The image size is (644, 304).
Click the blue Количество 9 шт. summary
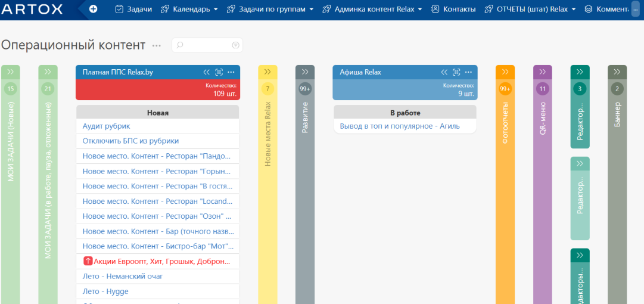(405, 89)
